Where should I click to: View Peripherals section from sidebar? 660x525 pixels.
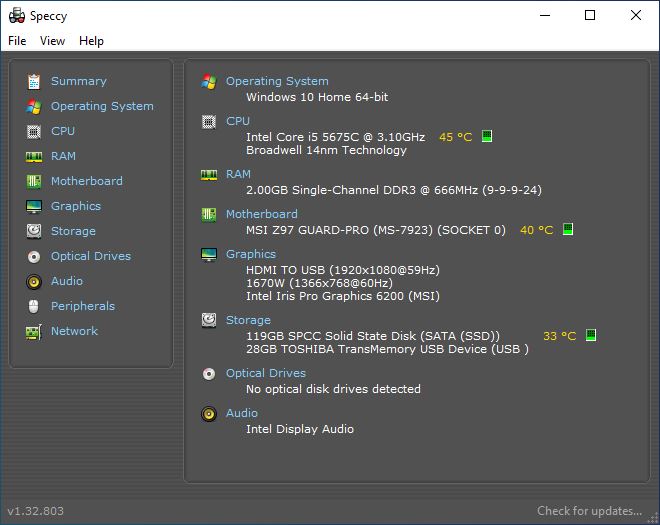pyautogui.click(x=83, y=306)
